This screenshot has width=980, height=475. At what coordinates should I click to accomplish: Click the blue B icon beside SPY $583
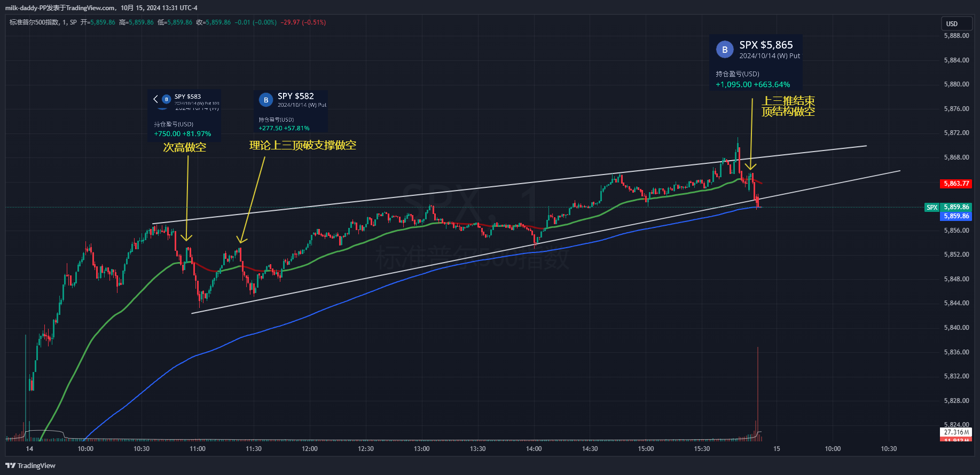(166, 99)
